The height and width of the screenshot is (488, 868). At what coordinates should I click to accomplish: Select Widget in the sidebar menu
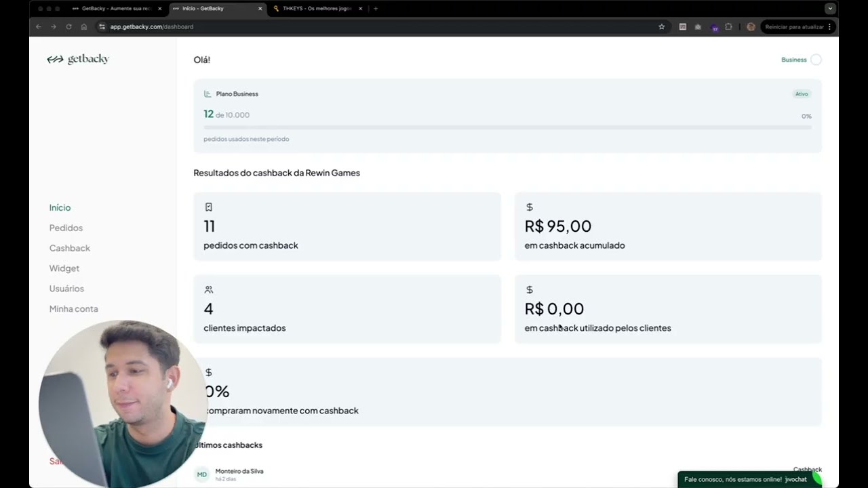[x=64, y=268]
